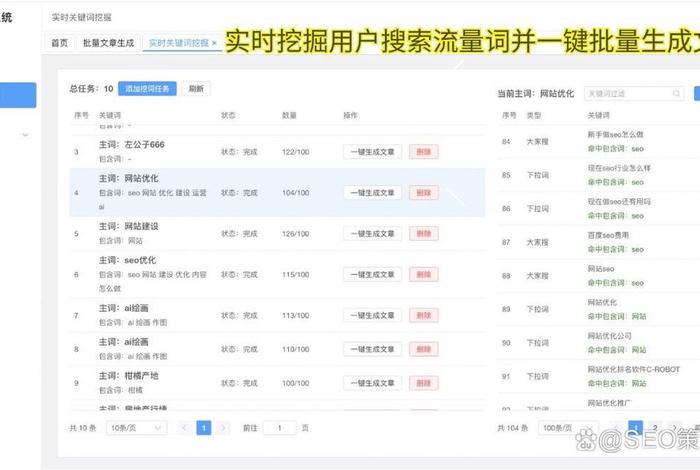Click keyword 新手做seo怎么做
The height and width of the screenshot is (470, 700).
click(x=615, y=134)
